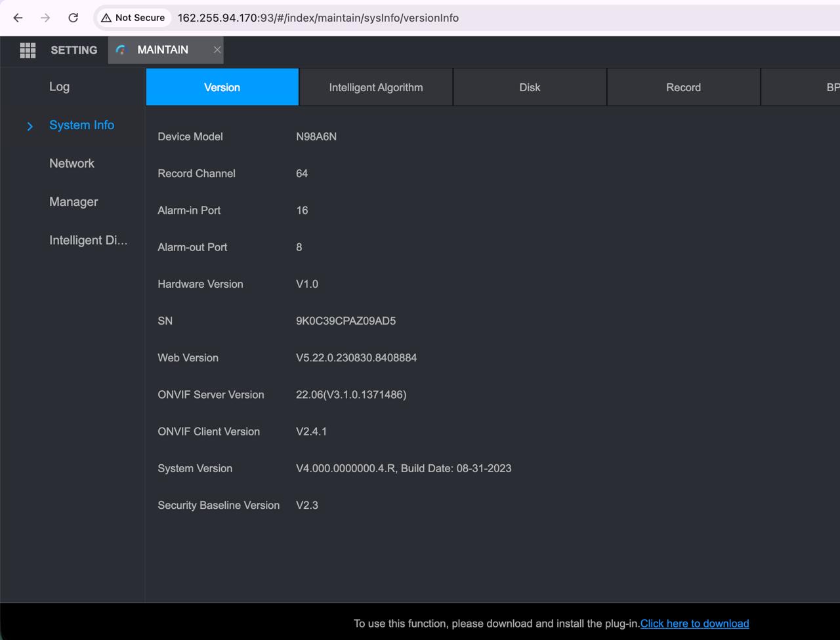Click the Record Channel value 64
This screenshot has width=840, height=640.
(302, 173)
